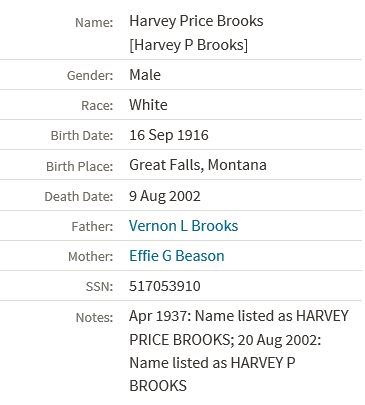The height and width of the screenshot is (405, 365).
Task: Click the Death Date label
Action: (79, 196)
